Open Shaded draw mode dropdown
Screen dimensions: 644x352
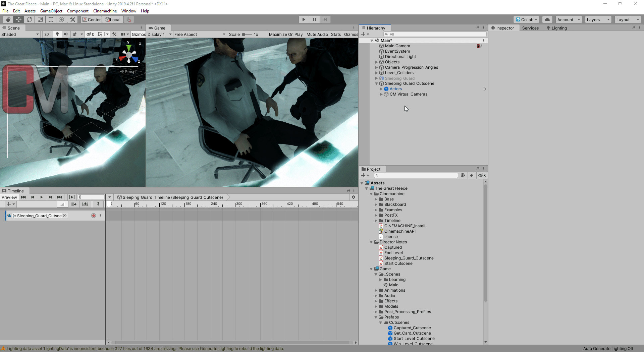click(x=20, y=34)
